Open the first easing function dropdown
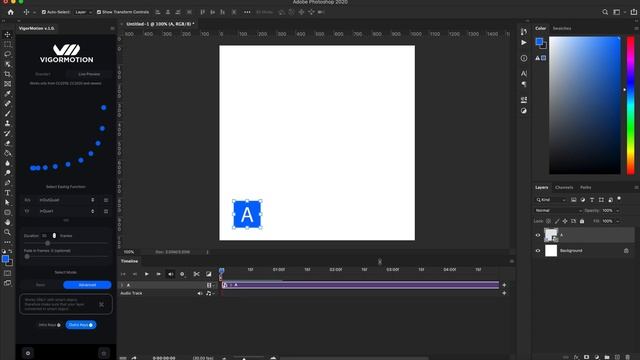The width and height of the screenshot is (640, 360). coord(67,200)
